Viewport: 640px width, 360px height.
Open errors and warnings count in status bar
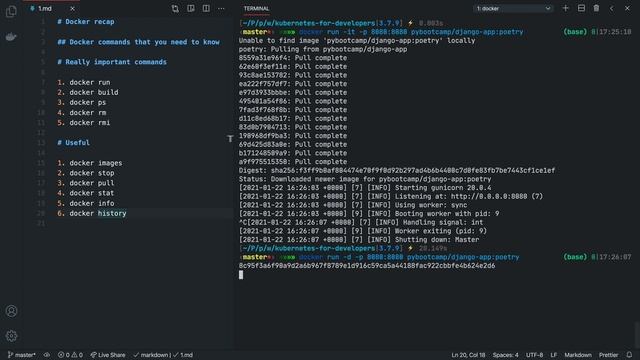click(70, 355)
